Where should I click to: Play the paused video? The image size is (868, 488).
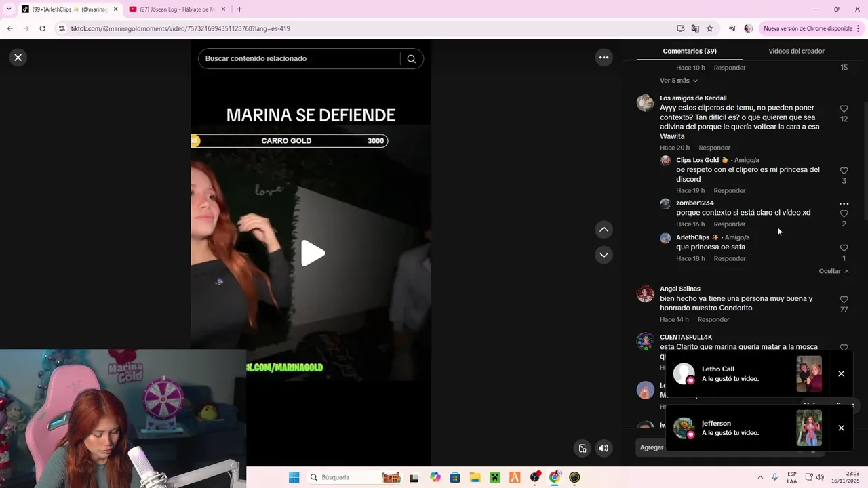coord(313,253)
